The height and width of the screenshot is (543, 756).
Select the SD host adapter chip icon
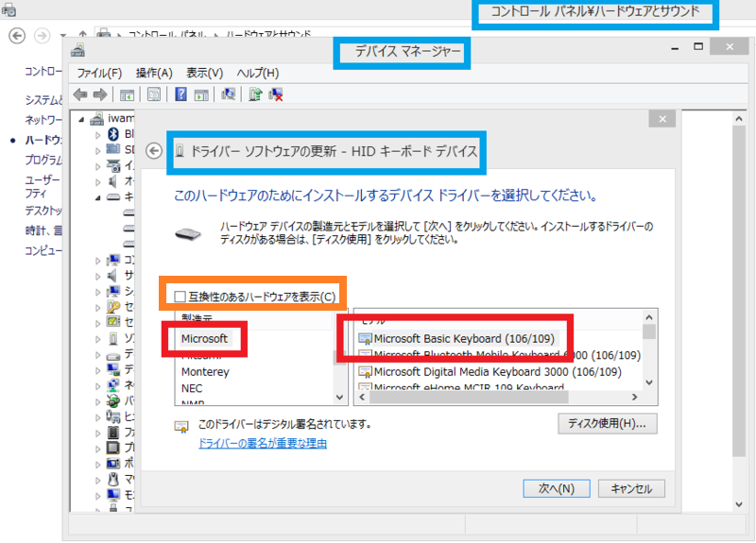click(112, 149)
